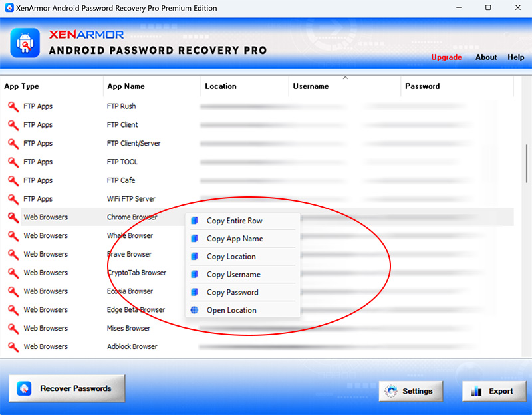Pick Copy Password from the context menu
Image resolution: width=532 pixels, height=415 pixels.
coord(243,292)
